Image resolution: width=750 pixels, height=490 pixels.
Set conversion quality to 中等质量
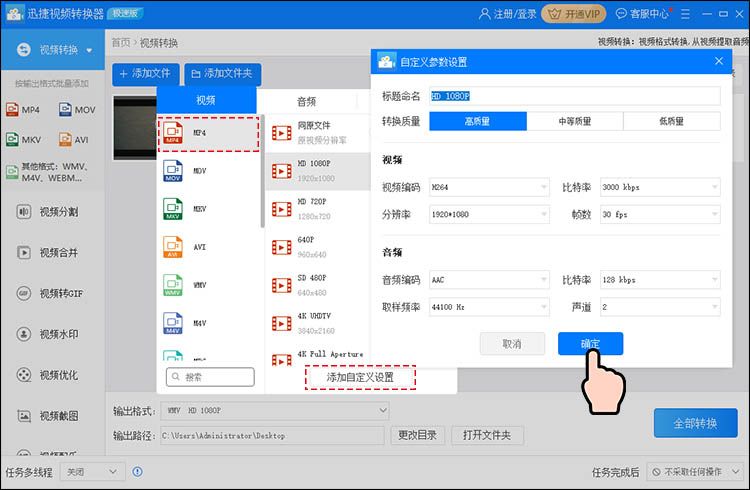pos(575,121)
